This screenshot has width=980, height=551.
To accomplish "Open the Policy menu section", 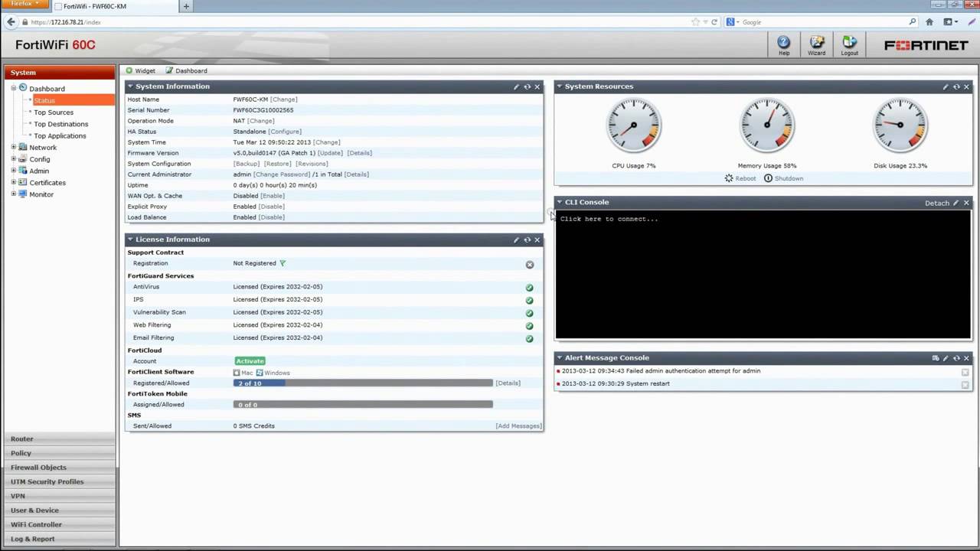I will tap(60, 453).
